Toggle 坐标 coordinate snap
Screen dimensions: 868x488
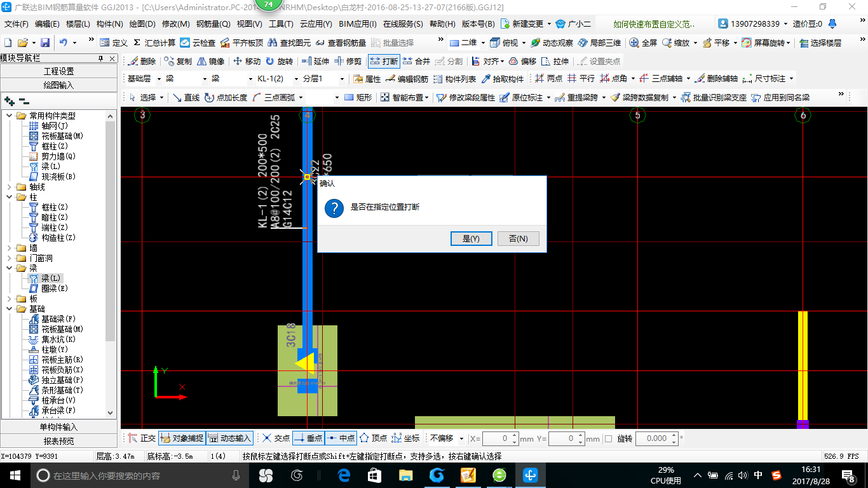tap(405, 438)
